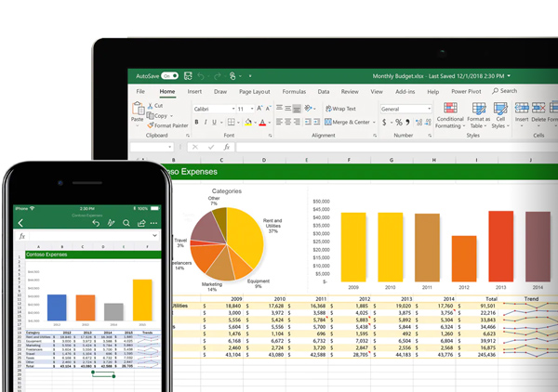Click Increase Font Size icon
This screenshot has height=392, width=558.
pos(259,108)
